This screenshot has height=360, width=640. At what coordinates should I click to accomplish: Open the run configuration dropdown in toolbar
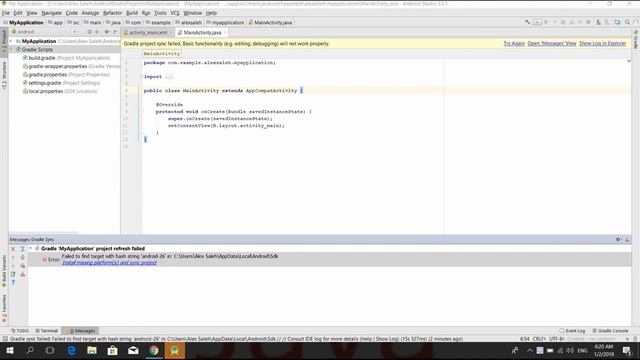(x=537, y=22)
